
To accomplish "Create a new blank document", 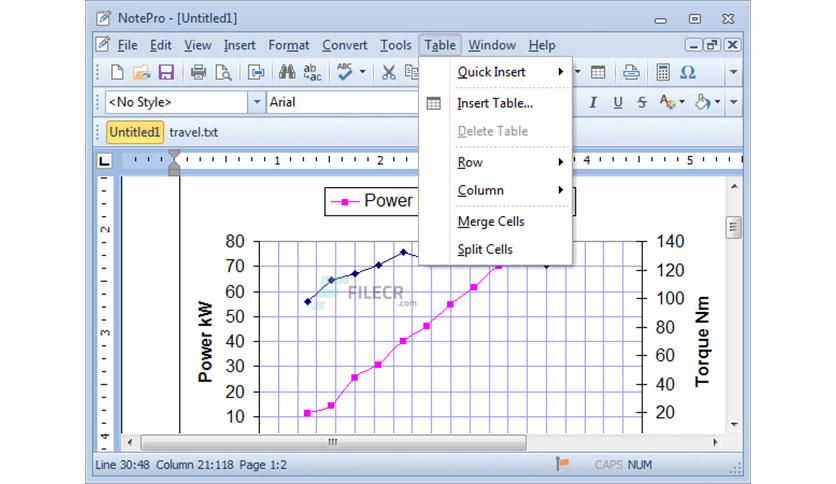I will [117, 72].
